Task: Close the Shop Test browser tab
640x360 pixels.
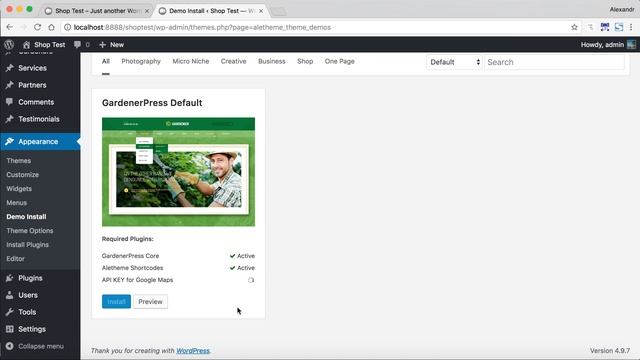Action: point(147,11)
